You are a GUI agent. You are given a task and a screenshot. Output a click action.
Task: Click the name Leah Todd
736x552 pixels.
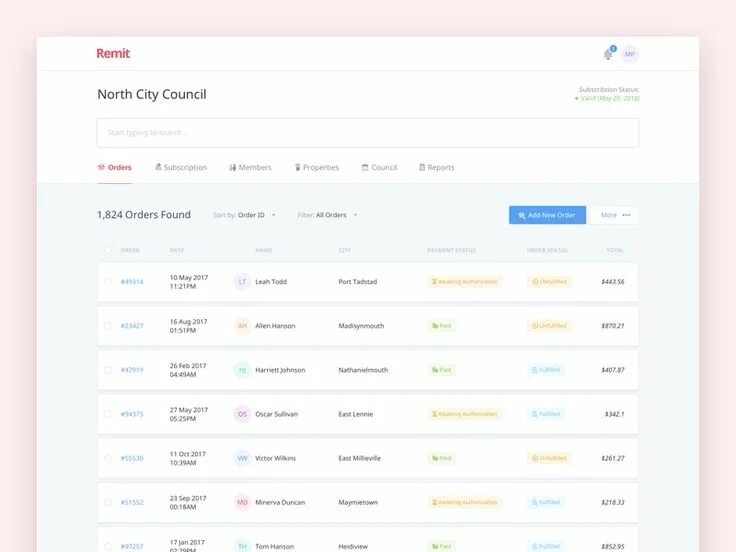[x=271, y=282]
